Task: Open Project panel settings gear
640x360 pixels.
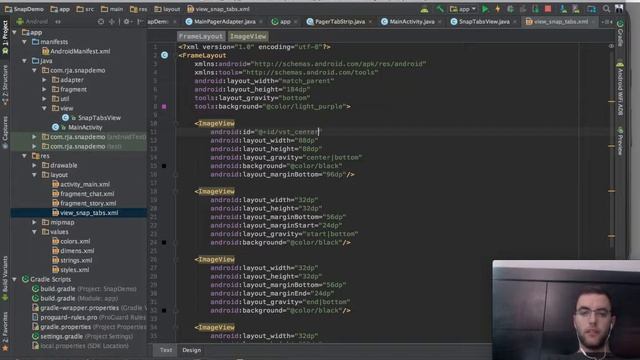Action: pos(127,21)
